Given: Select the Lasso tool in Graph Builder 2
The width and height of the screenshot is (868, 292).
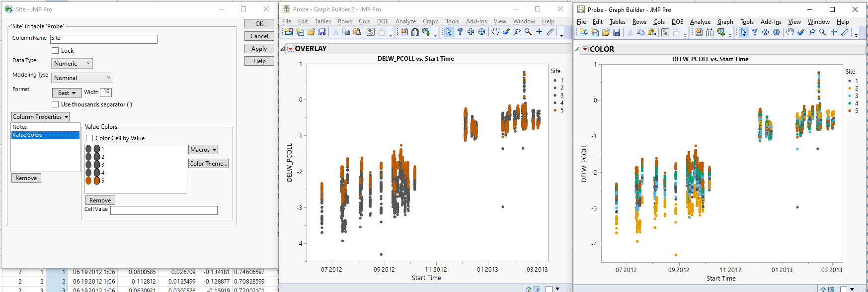Looking at the screenshot, I should pyautogui.click(x=517, y=32).
